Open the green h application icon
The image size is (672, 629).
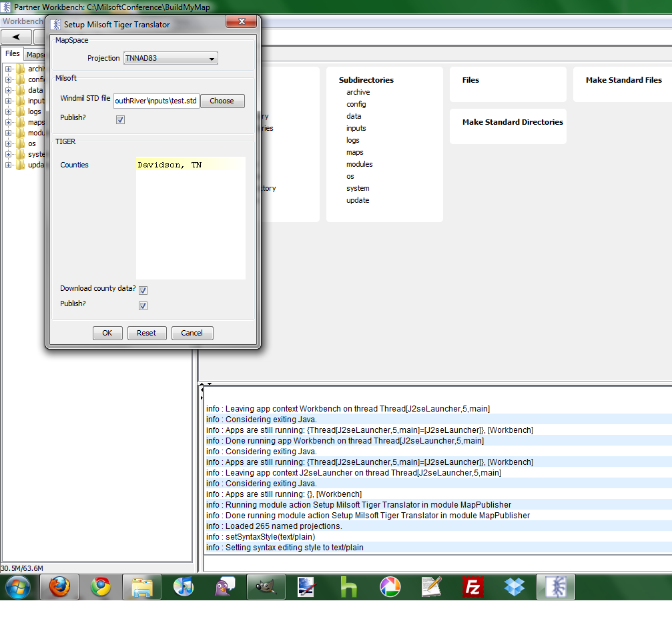(x=348, y=586)
